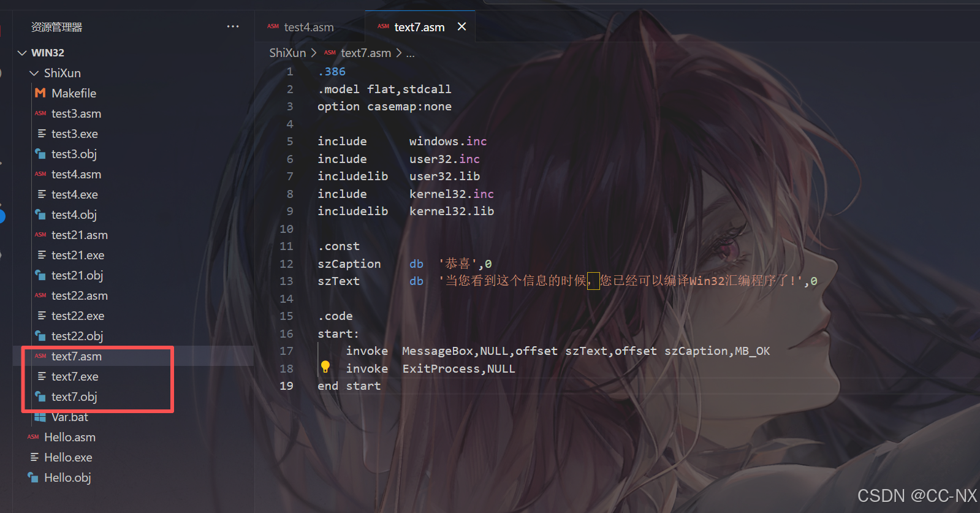The height and width of the screenshot is (513, 980).
Task: Select test21.exe in the file tree
Action: click(78, 255)
